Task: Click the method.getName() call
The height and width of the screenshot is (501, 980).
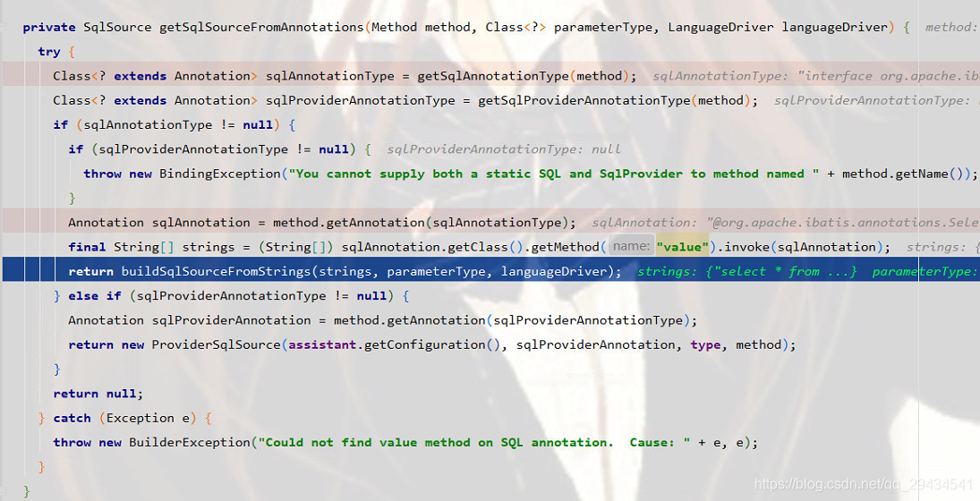Action: click(902, 173)
